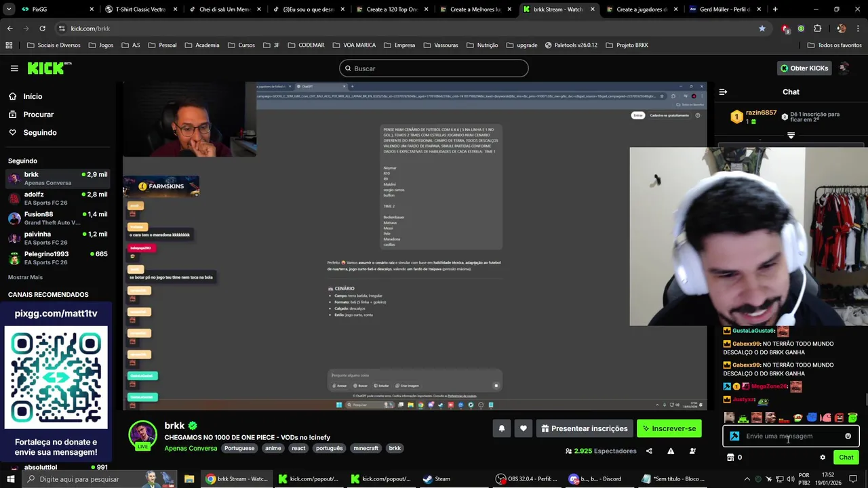Select Pelegrino1993 channel in following list
Viewport: 868px width, 488px height.
57,258
